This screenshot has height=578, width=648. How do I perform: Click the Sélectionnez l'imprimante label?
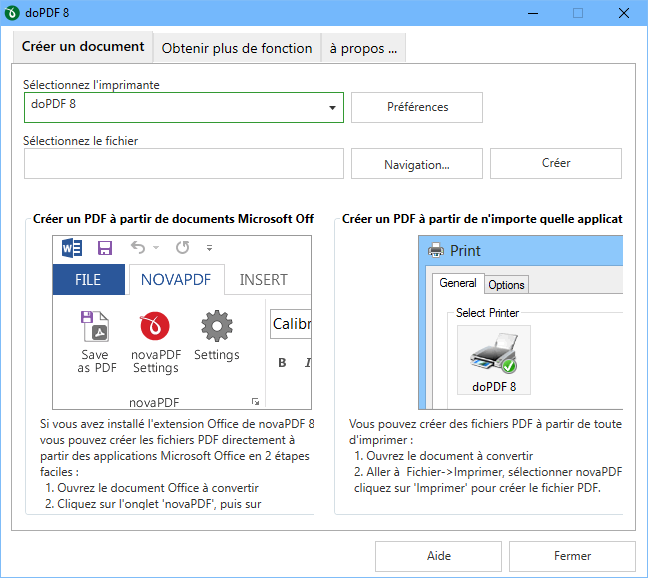91,85
